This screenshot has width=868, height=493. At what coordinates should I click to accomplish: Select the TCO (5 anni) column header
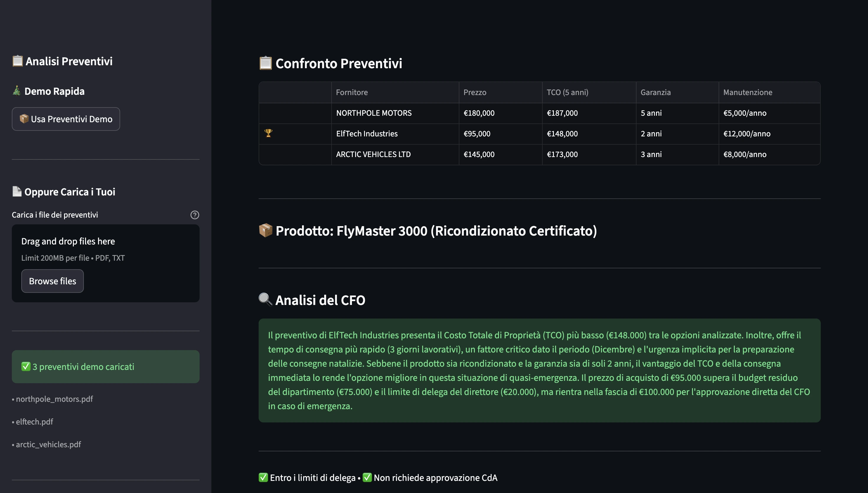point(568,92)
